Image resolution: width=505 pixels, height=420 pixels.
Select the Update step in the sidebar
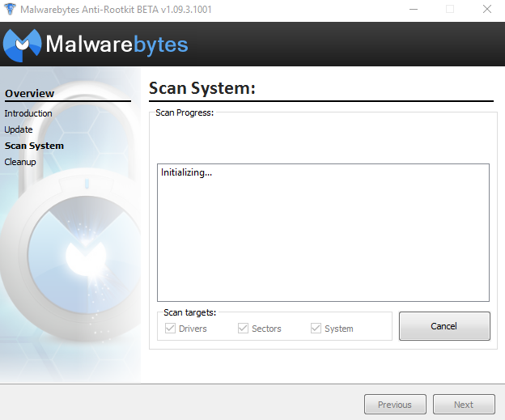(19, 129)
